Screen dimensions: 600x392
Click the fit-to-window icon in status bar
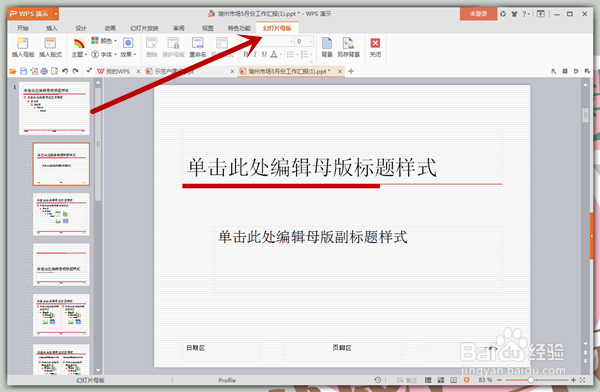click(x=582, y=380)
